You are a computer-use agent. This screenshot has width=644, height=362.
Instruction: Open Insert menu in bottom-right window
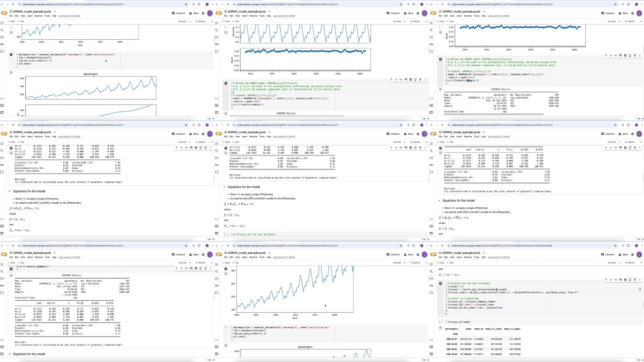tap(459, 257)
